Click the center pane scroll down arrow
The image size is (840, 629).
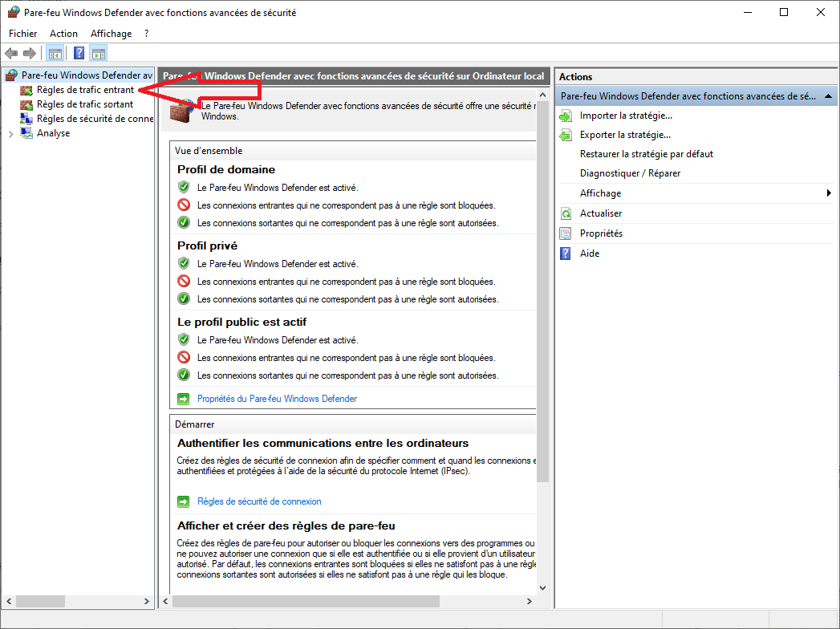pos(542,588)
